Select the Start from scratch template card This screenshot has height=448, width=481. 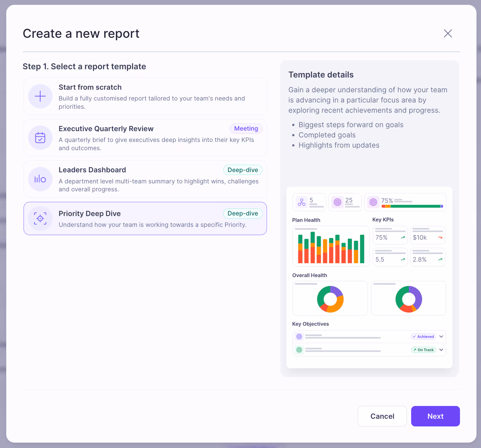145,96
